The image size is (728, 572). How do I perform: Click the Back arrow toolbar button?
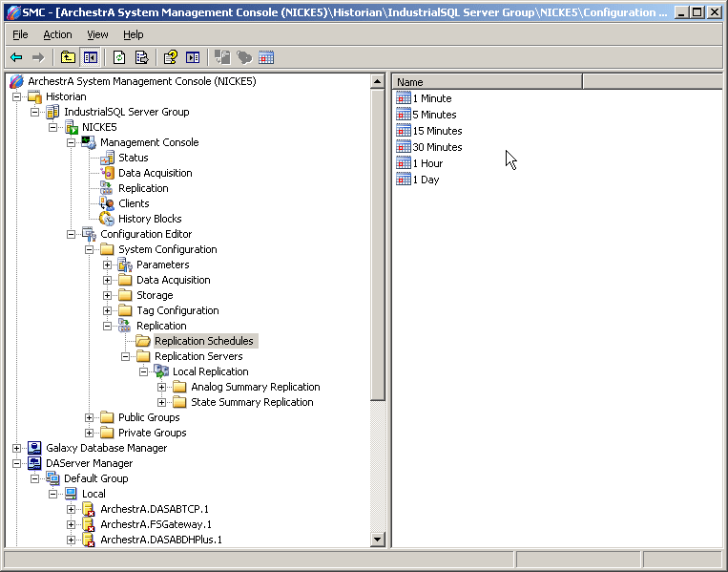coord(16,57)
